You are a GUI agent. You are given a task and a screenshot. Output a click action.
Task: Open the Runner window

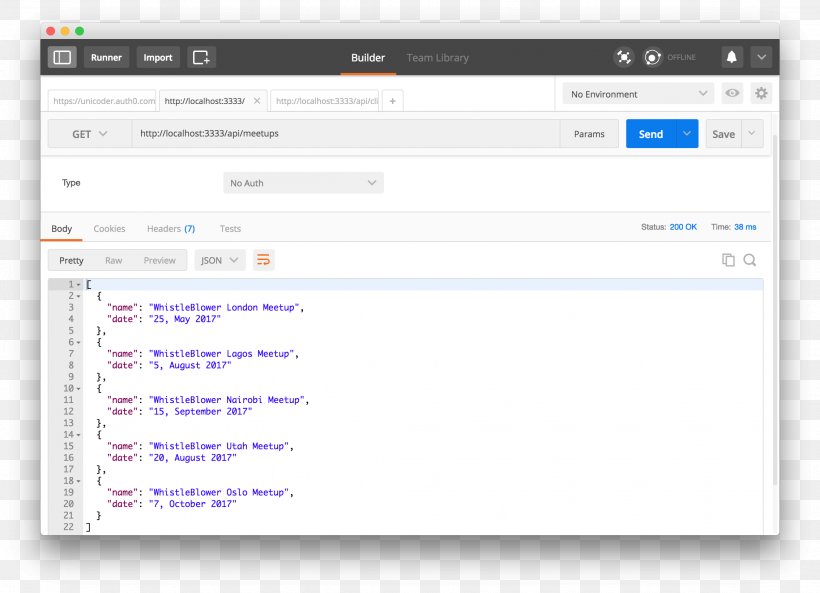[106, 57]
